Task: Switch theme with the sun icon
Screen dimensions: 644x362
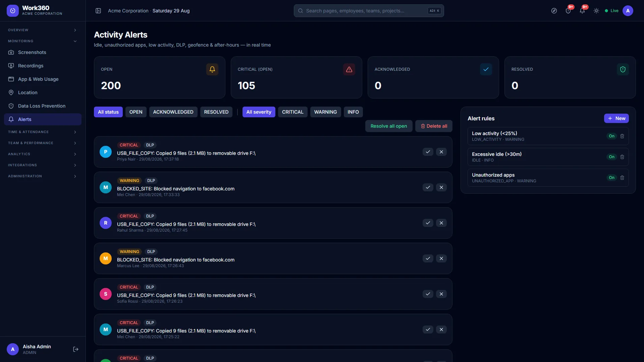Action: (x=596, y=11)
